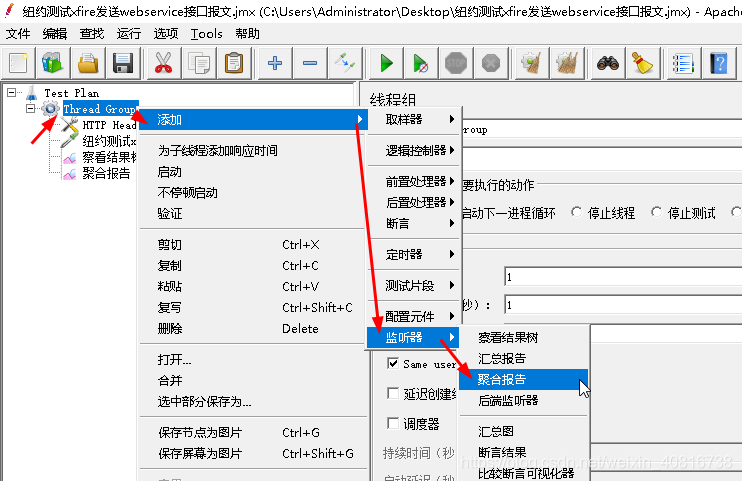The width and height of the screenshot is (742, 481).
Task: Toggle the Same user checkbox
Action: pos(393,363)
